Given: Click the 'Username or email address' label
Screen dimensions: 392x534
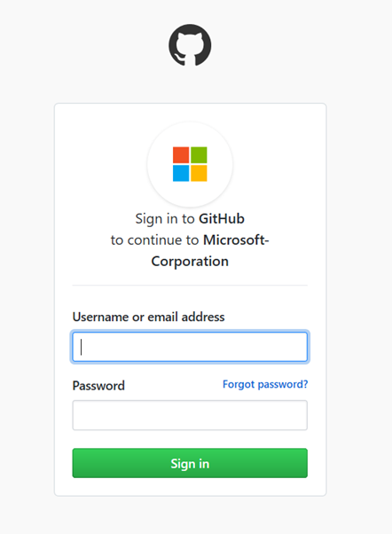Looking at the screenshot, I should 148,317.
